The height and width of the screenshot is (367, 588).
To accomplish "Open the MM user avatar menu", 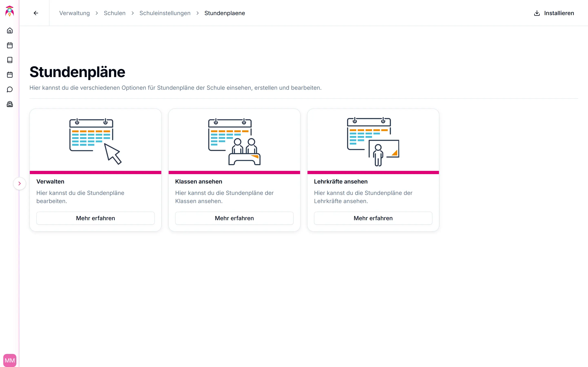I will (x=10, y=360).
